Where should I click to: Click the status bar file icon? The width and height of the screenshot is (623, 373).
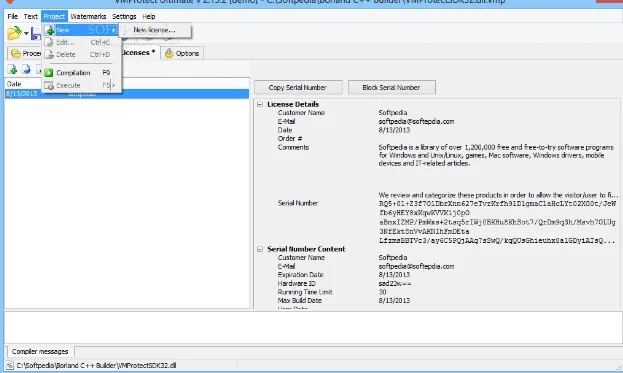(10, 365)
